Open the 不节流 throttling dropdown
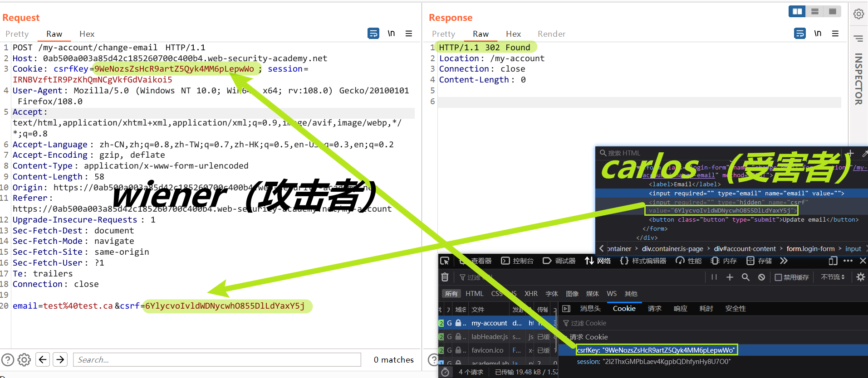The width and height of the screenshot is (868, 378). tap(833, 277)
